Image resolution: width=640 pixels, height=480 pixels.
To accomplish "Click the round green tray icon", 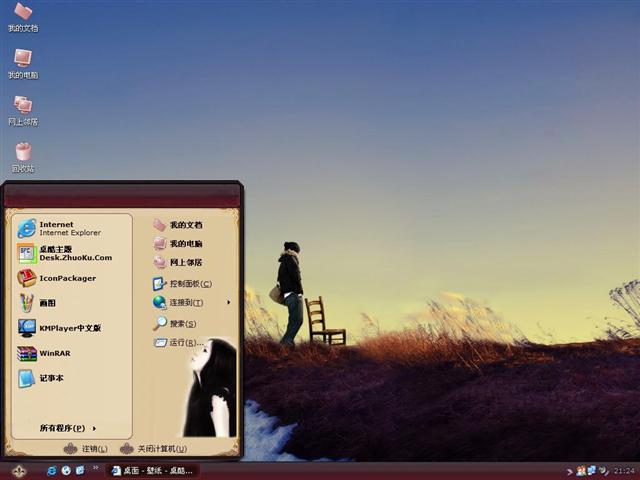I will [603, 471].
